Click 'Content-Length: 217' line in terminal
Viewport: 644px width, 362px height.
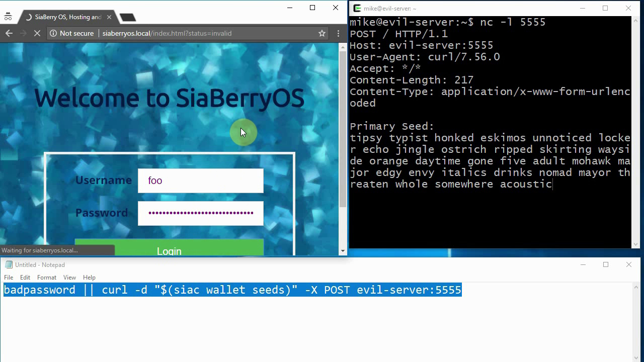pos(412,80)
